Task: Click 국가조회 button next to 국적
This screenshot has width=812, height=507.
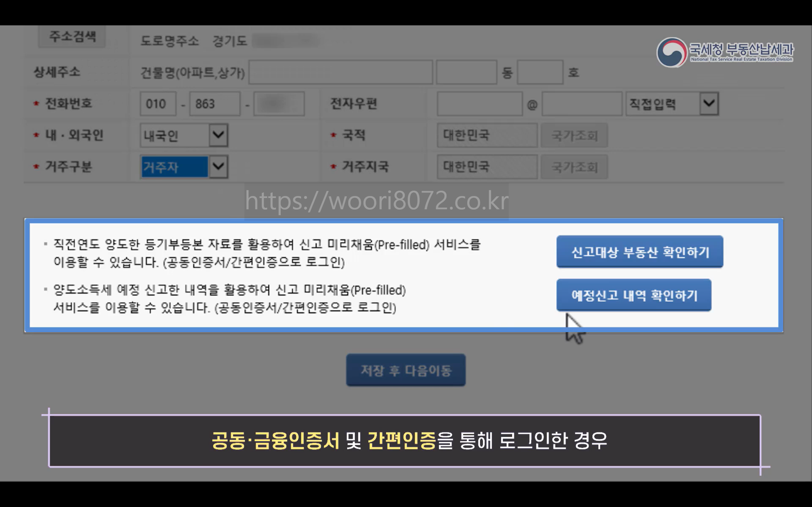Action: (574, 135)
